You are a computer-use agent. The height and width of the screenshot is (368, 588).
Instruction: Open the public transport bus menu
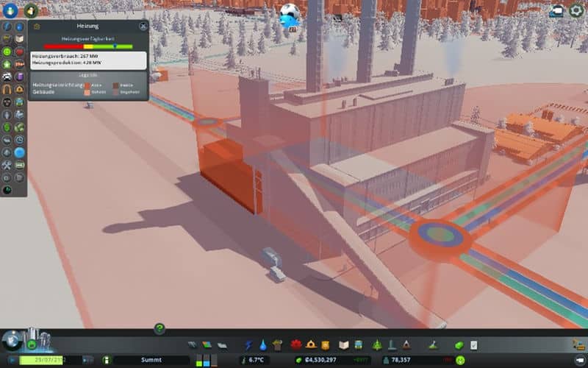pos(356,344)
